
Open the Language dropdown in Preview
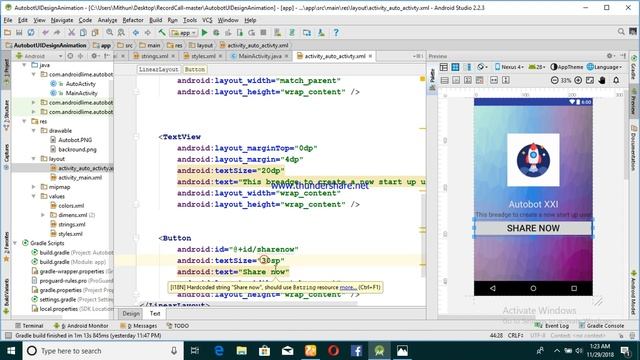point(604,67)
